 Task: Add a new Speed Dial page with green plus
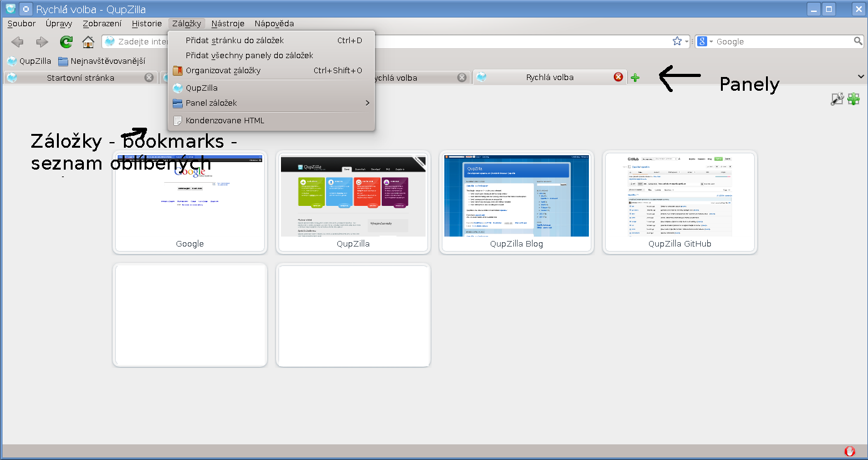point(854,99)
